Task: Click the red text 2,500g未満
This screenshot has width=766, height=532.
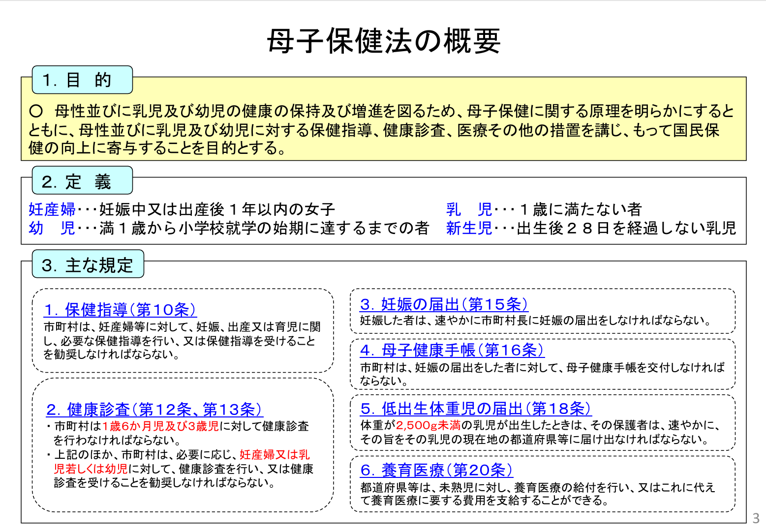Action: pyautogui.click(x=428, y=425)
